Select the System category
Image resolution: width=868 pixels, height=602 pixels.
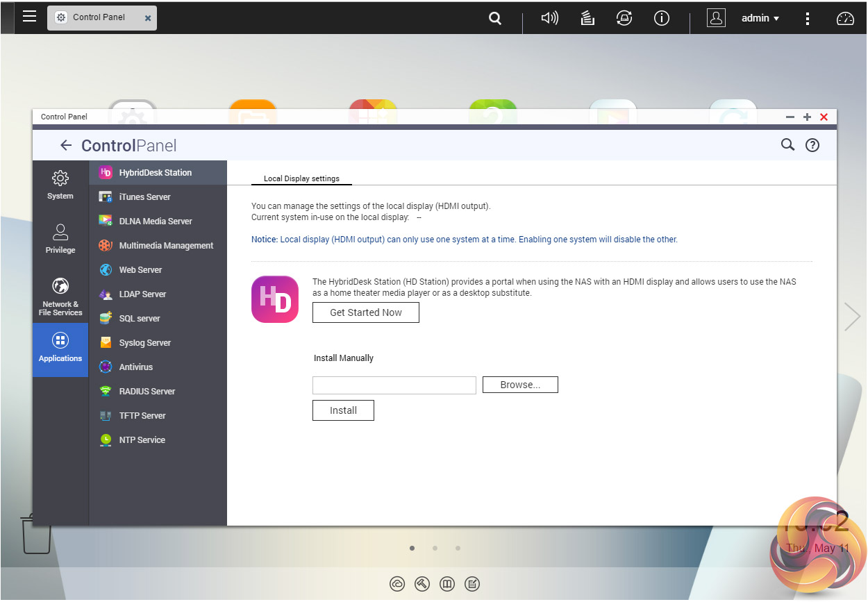coord(60,185)
